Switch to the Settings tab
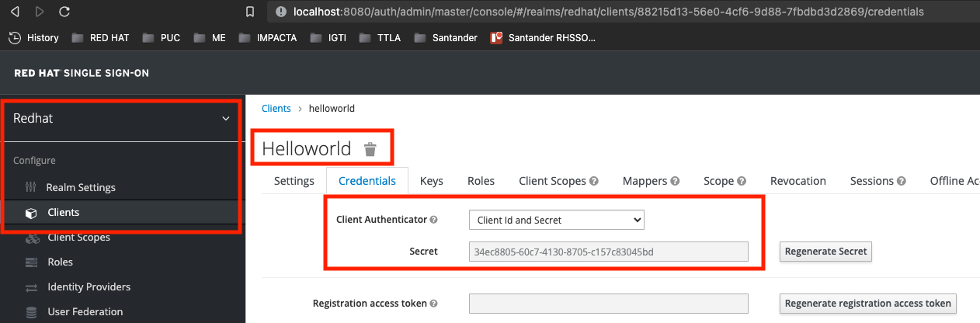This screenshot has height=323, width=980. [x=294, y=181]
